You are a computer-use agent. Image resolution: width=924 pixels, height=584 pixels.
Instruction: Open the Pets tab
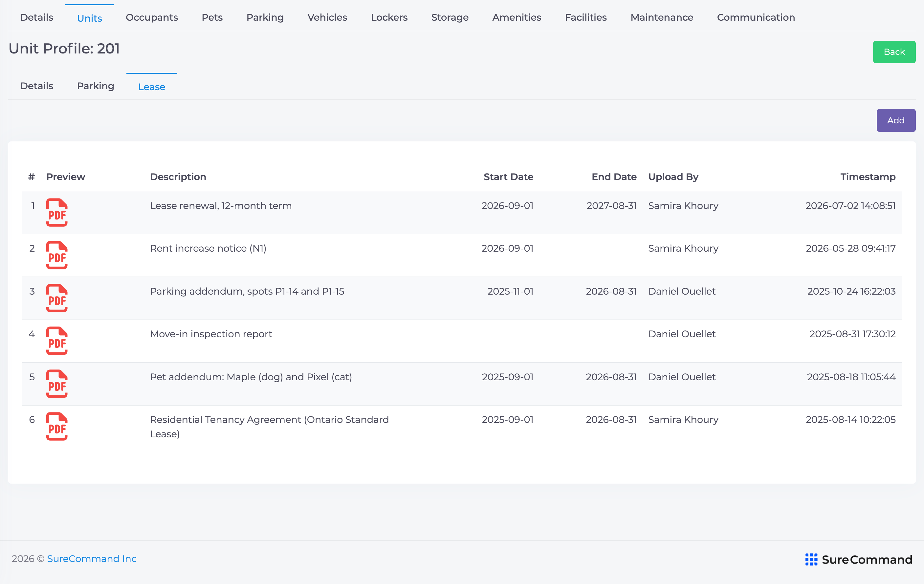[x=212, y=17]
